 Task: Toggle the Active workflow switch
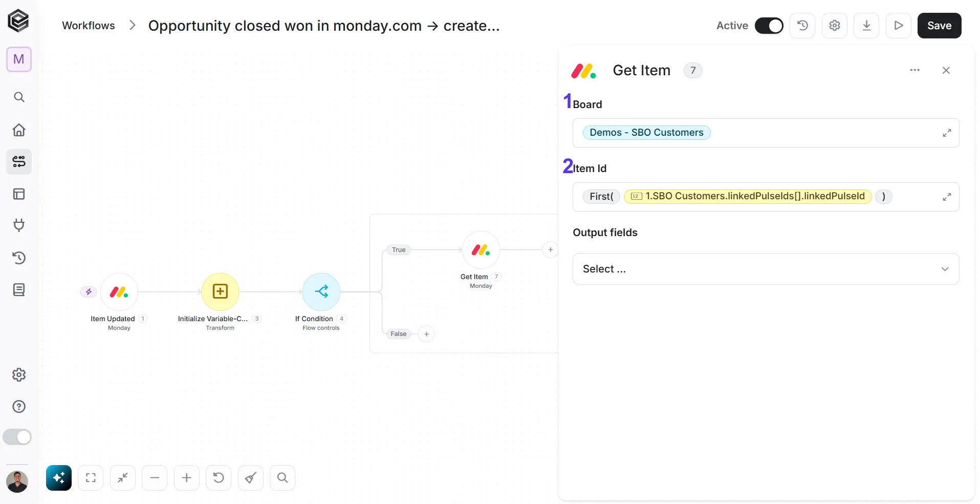(x=769, y=26)
